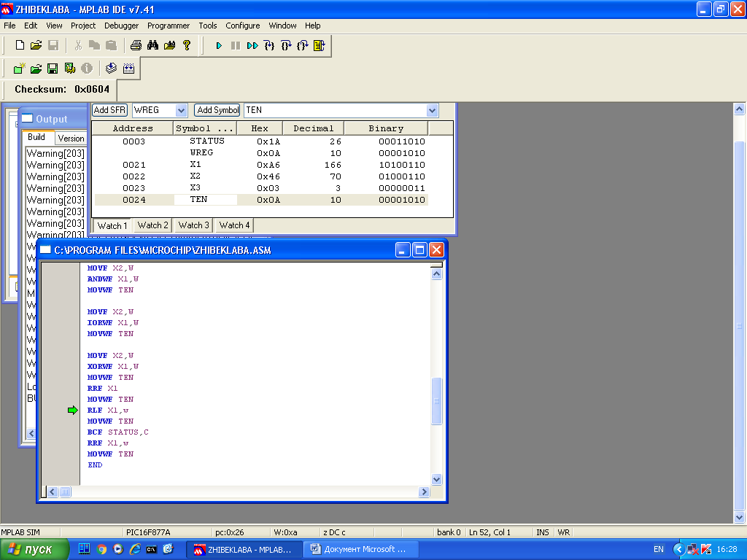The image size is (747, 560).
Task: Select the WREG row in watch table
Action: coord(261,153)
